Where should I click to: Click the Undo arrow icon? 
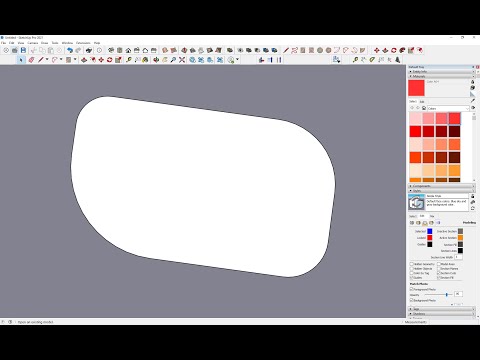70,50
